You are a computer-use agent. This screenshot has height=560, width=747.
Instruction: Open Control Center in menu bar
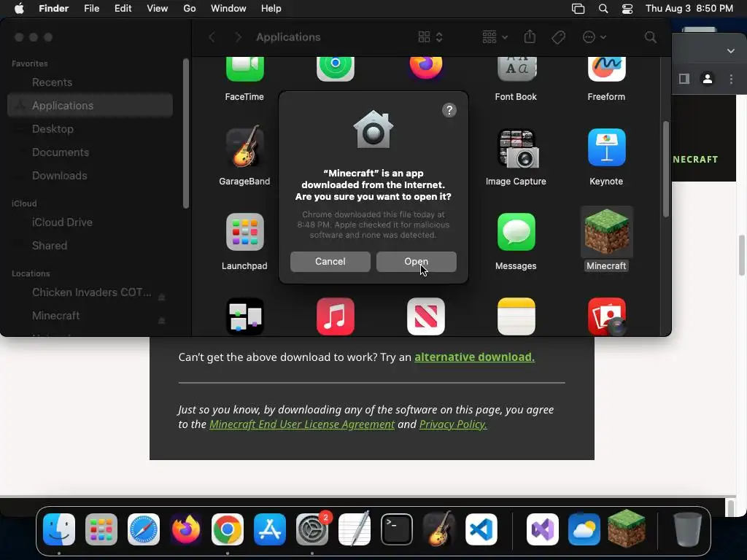tap(627, 9)
